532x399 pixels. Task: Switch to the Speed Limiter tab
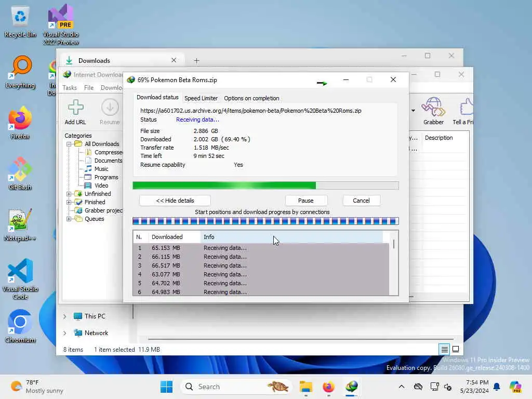(x=201, y=98)
